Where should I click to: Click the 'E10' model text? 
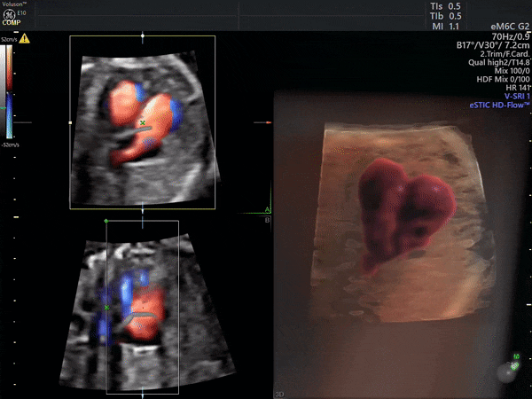21,13
